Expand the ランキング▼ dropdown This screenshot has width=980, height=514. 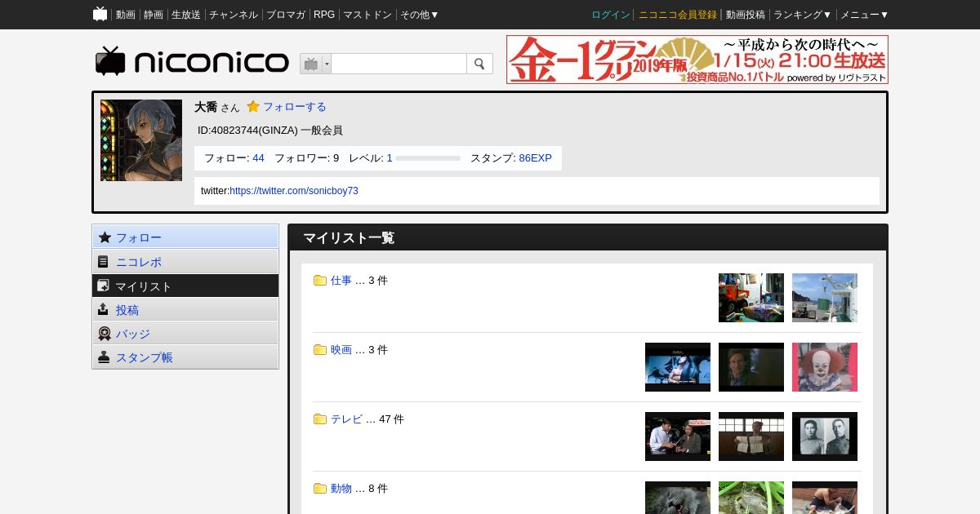pyautogui.click(x=803, y=15)
